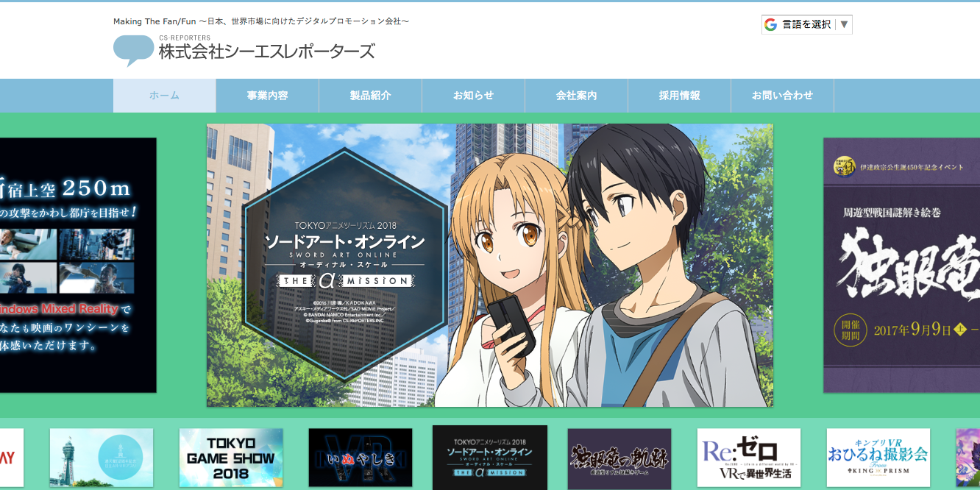Click the 株式会社シーエスレポーターズ company name

[266, 51]
